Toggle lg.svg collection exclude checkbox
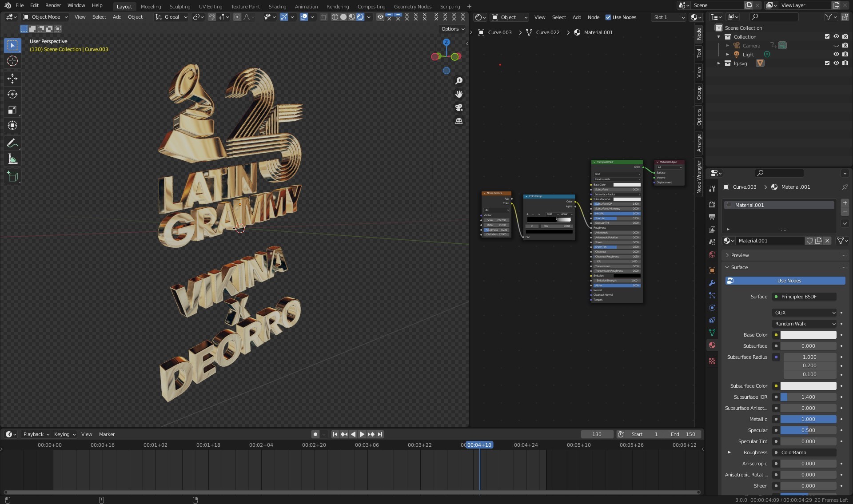This screenshot has width=853, height=504. 827,63
